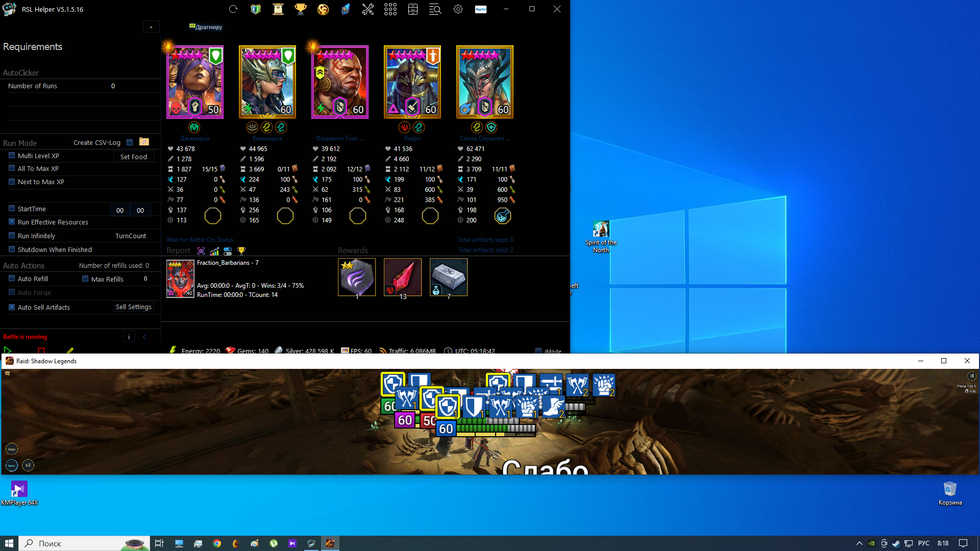980x551 pixels.
Task: Enable StartTime checkbox
Action: pos(12,209)
